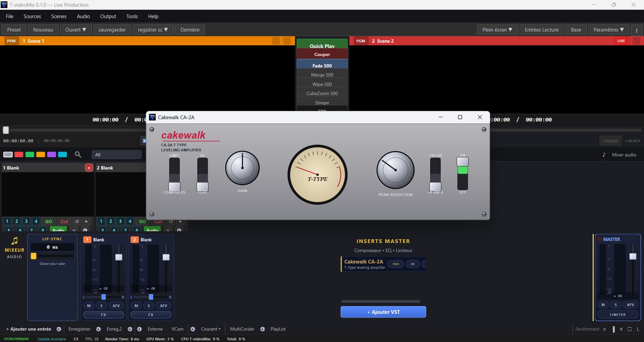Select the square layout icon in bottom bar

click(x=630, y=329)
